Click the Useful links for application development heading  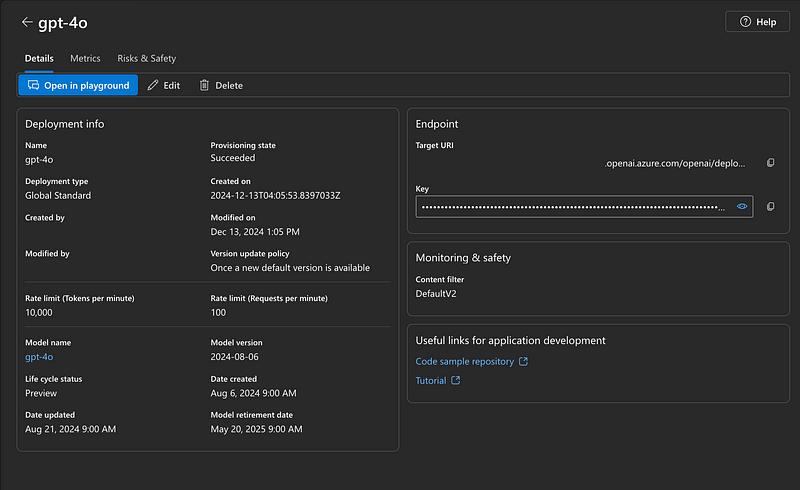click(510, 340)
